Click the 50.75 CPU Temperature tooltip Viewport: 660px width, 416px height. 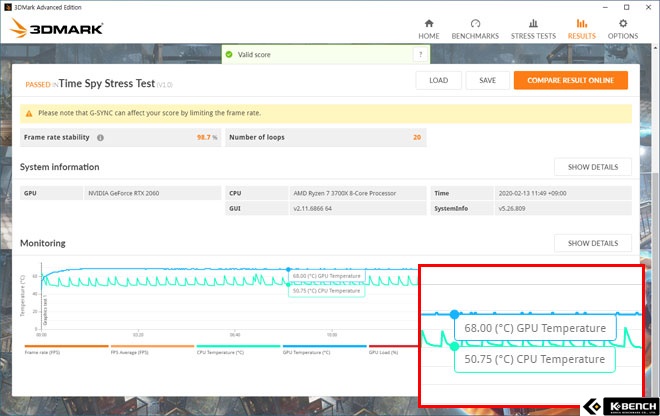(326, 291)
